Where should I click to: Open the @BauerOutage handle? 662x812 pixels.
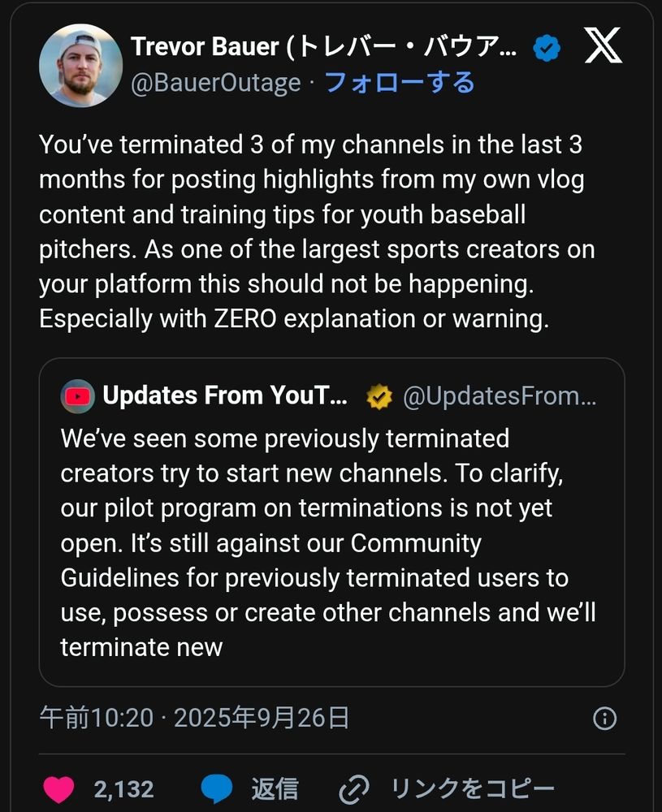click(215, 83)
